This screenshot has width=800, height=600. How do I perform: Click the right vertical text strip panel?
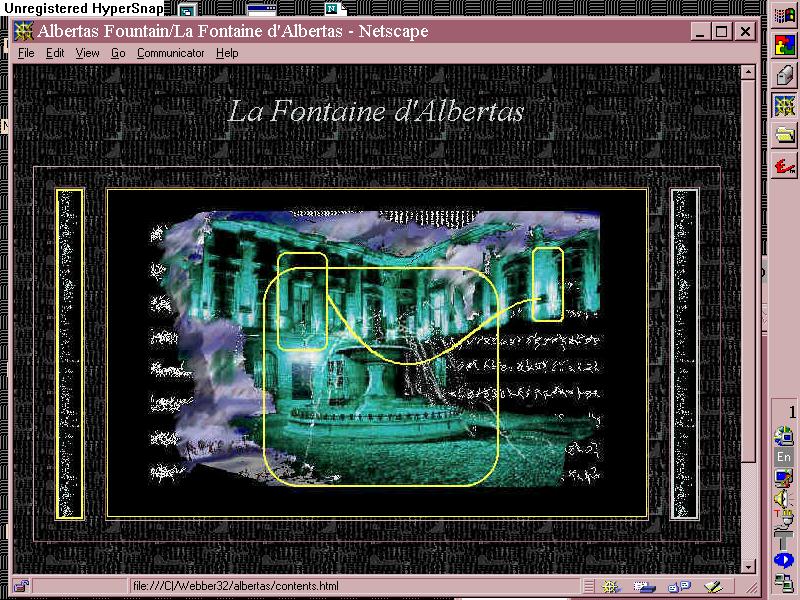tap(684, 353)
